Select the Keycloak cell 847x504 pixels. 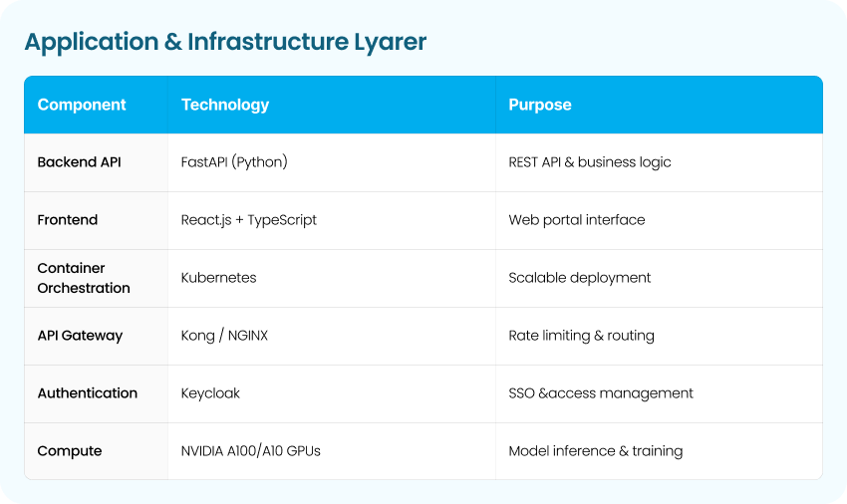(x=210, y=393)
